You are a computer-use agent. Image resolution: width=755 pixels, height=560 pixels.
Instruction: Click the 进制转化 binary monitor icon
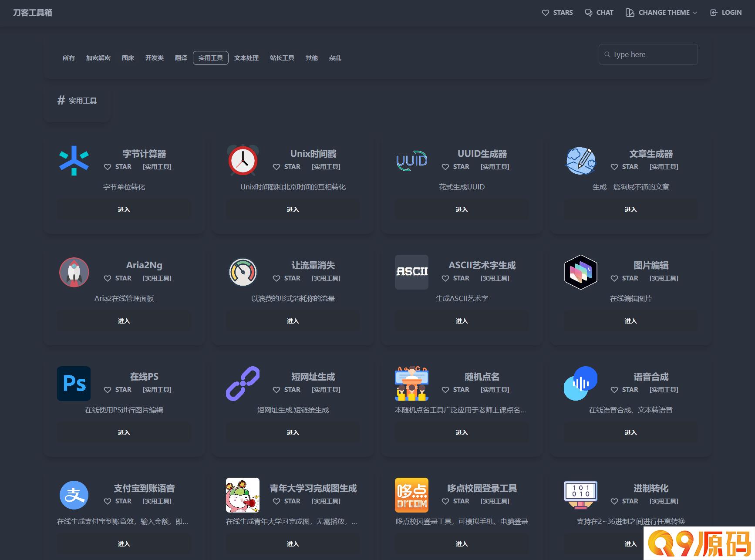click(581, 495)
